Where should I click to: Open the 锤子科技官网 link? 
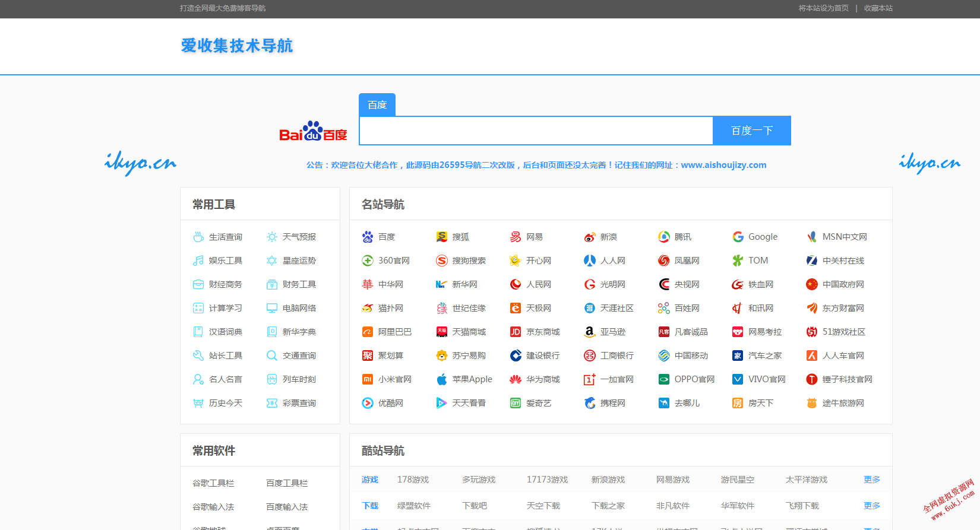[848, 379]
